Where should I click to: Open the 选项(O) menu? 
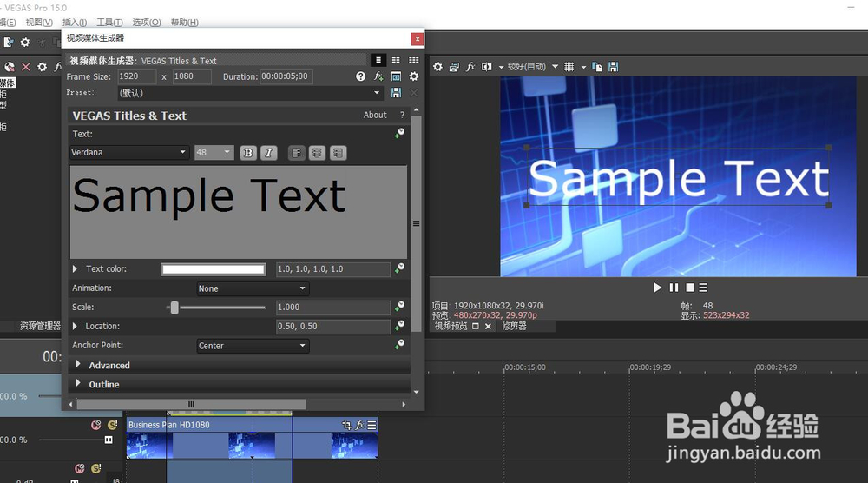(146, 23)
